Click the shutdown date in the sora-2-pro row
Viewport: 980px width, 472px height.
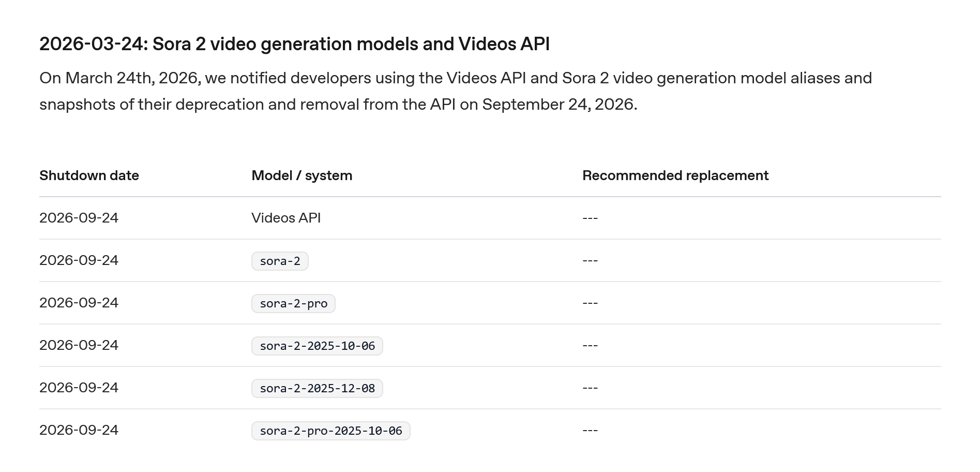click(x=79, y=303)
